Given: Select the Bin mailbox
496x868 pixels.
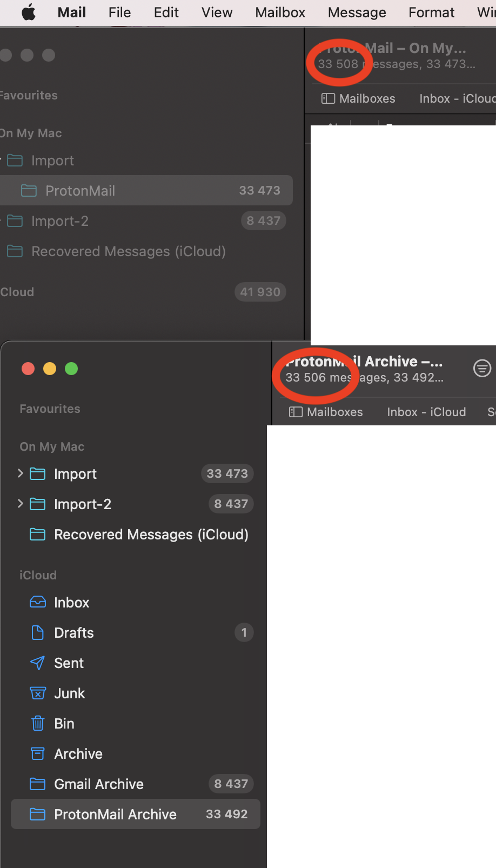Looking at the screenshot, I should (135, 724).
